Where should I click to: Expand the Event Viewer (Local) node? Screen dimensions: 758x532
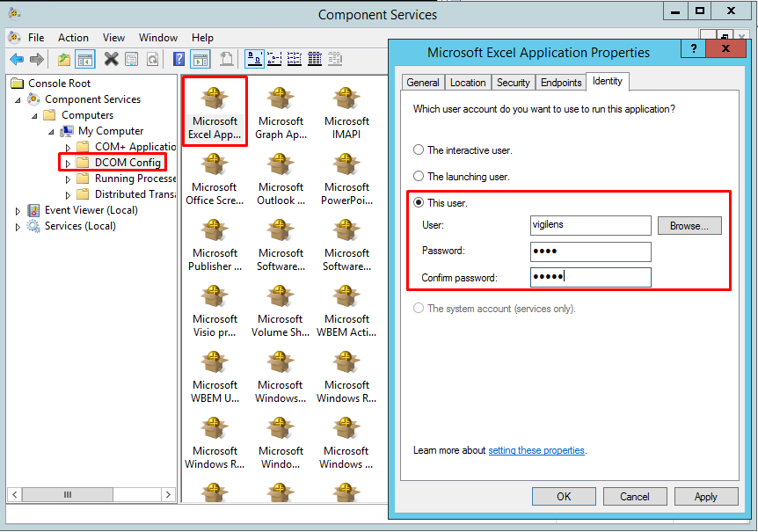18,211
